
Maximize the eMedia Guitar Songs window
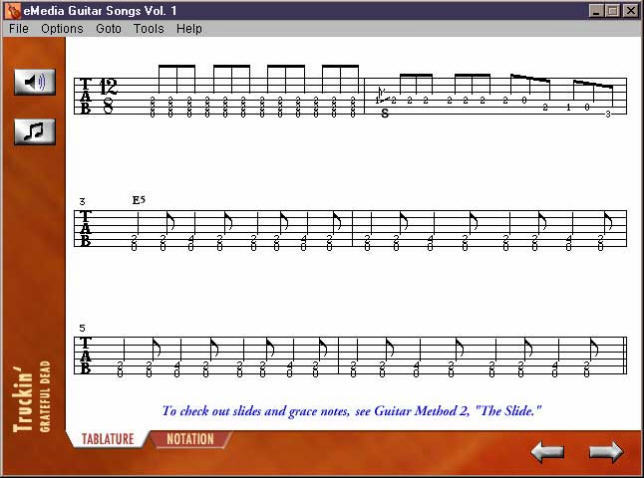612,11
